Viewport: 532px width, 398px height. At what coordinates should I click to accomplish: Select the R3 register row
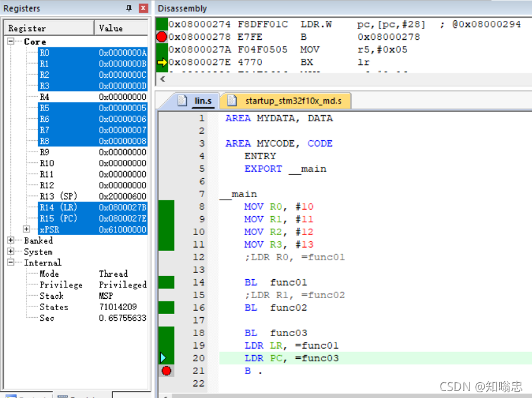coord(93,86)
